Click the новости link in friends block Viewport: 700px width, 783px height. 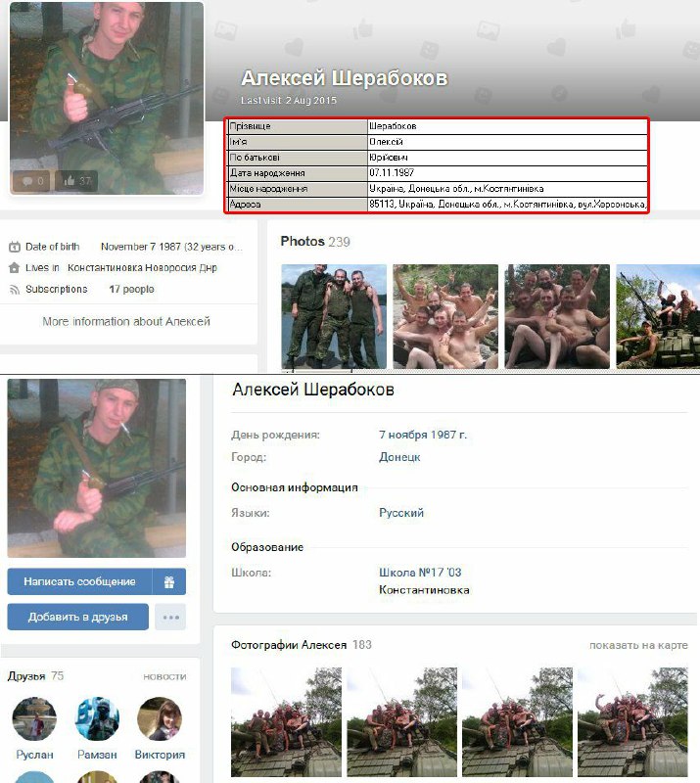[164, 676]
